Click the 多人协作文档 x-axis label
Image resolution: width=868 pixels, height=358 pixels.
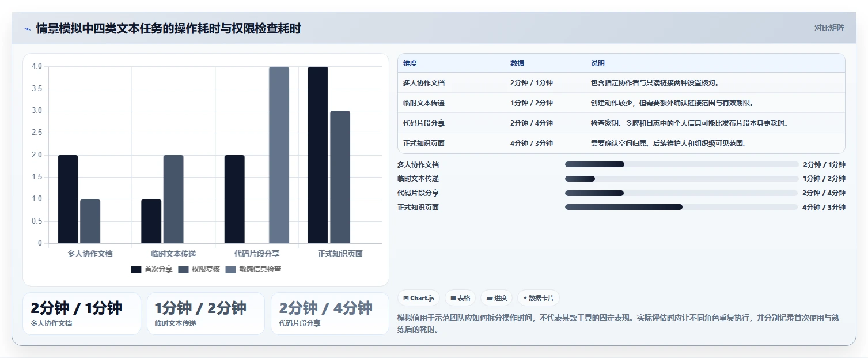pos(90,254)
